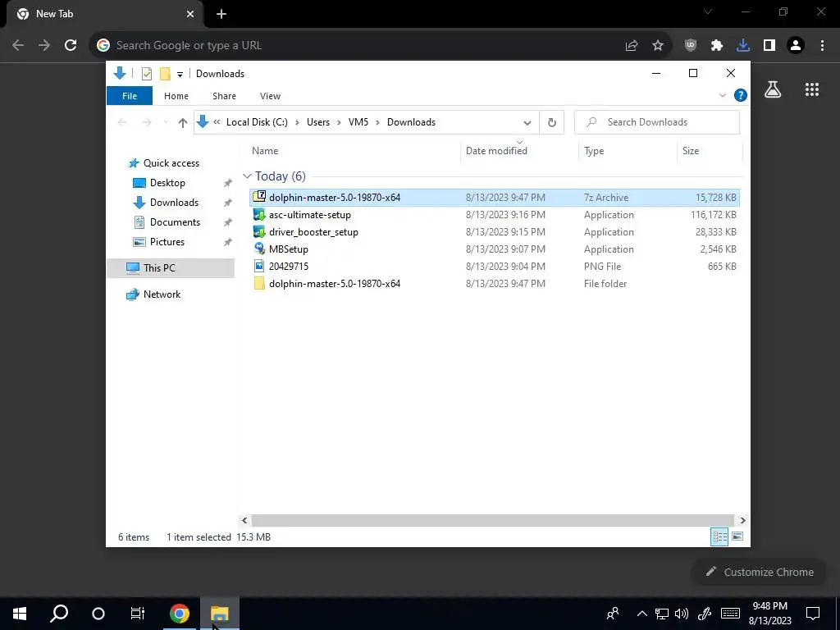Open the uBlock Origin extension icon
The height and width of the screenshot is (630, 840).
pyautogui.click(x=691, y=46)
